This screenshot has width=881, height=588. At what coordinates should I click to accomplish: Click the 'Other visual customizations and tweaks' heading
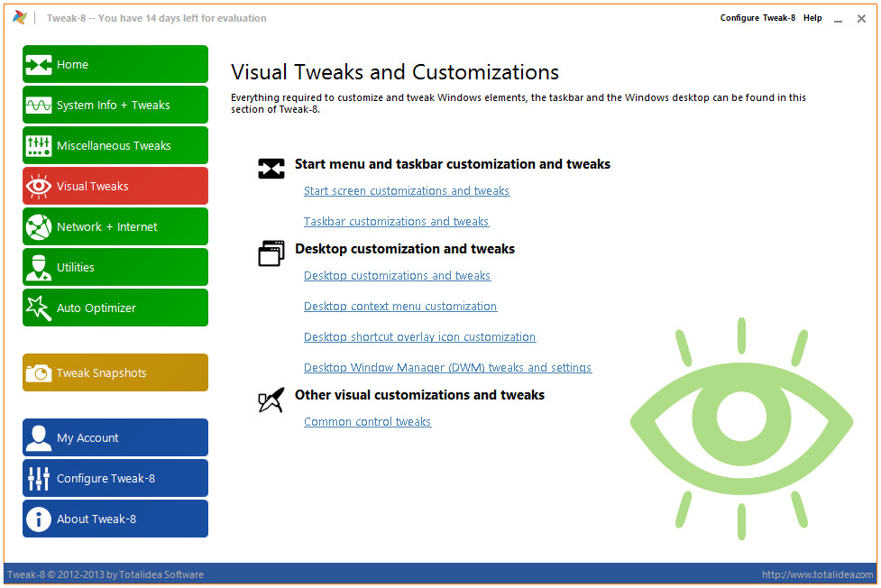(419, 395)
